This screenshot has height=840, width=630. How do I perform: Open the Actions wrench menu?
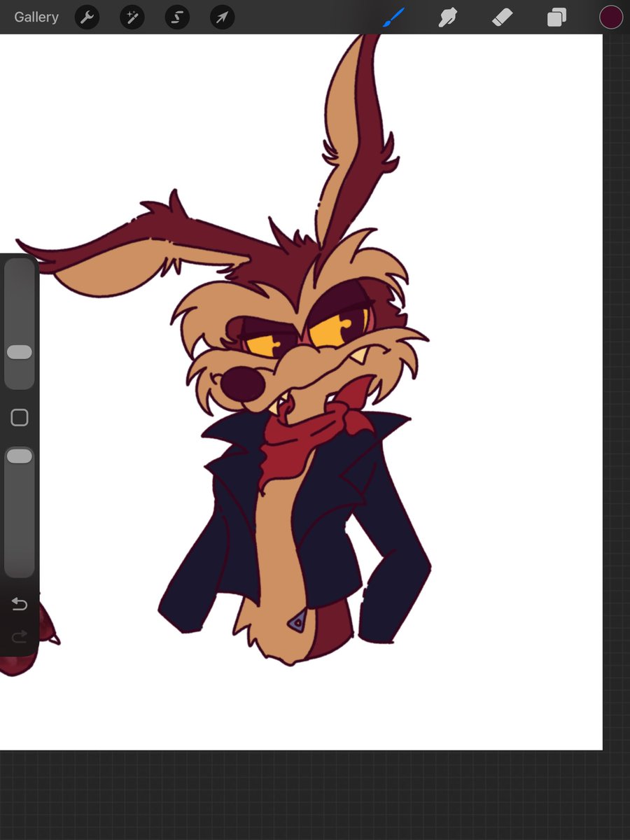(x=87, y=17)
